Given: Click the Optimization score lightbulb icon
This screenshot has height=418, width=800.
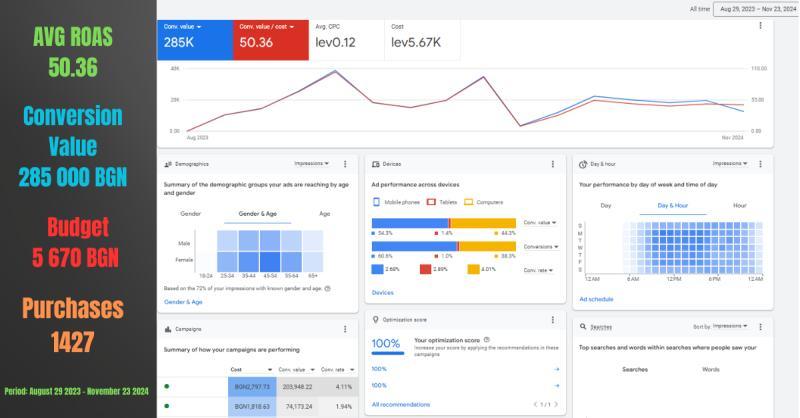Looking at the screenshot, I should [x=376, y=319].
